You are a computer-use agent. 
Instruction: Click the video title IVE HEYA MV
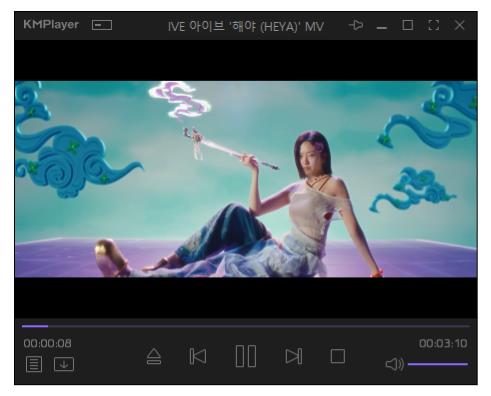click(x=246, y=26)
